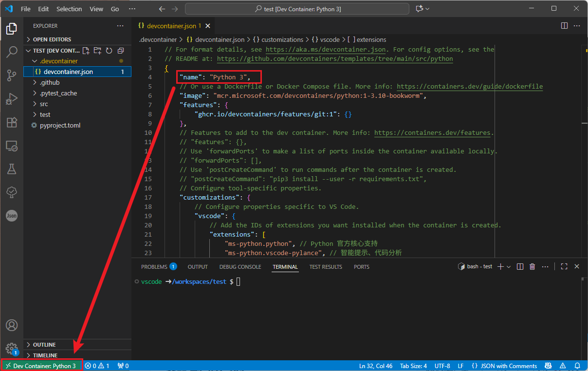
Task: Open Explorer views and more actions menu
Action: click(x=120, y=26)
